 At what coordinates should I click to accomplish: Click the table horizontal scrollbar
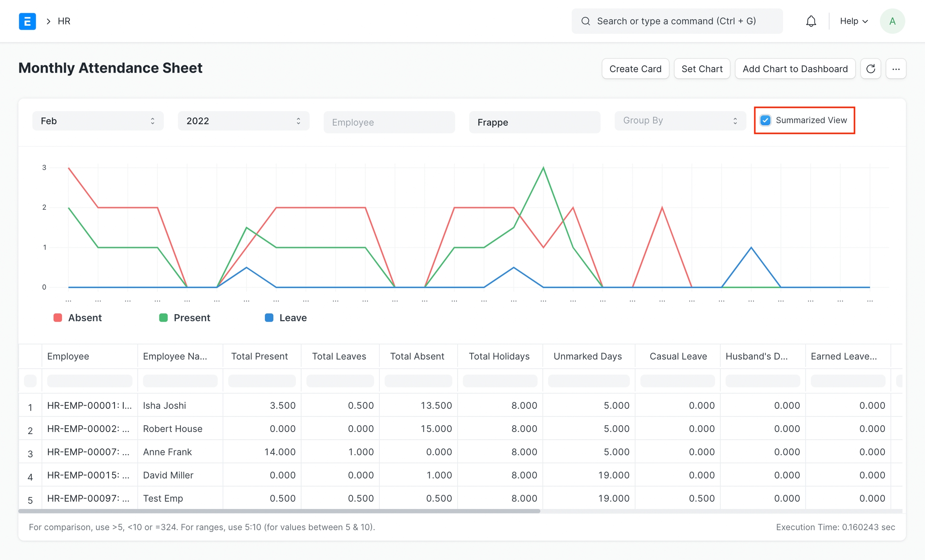coord(279,511)
